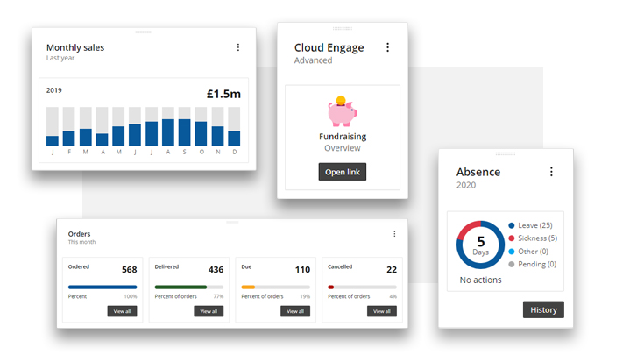Click the Cancelled count 22
The height and width of the screenshot is (362, 644).
(x=392, y=270)
